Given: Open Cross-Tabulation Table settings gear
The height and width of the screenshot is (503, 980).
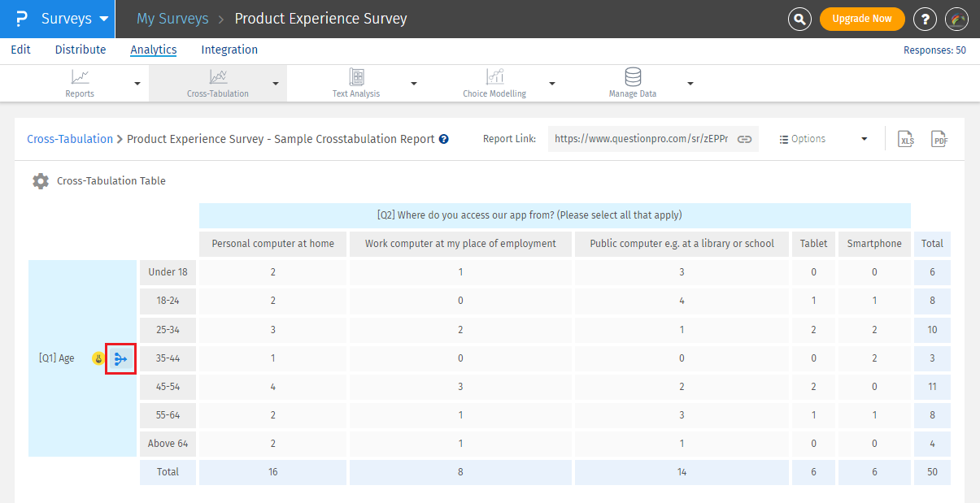Looking at the screenshot, I should (41, 180).
